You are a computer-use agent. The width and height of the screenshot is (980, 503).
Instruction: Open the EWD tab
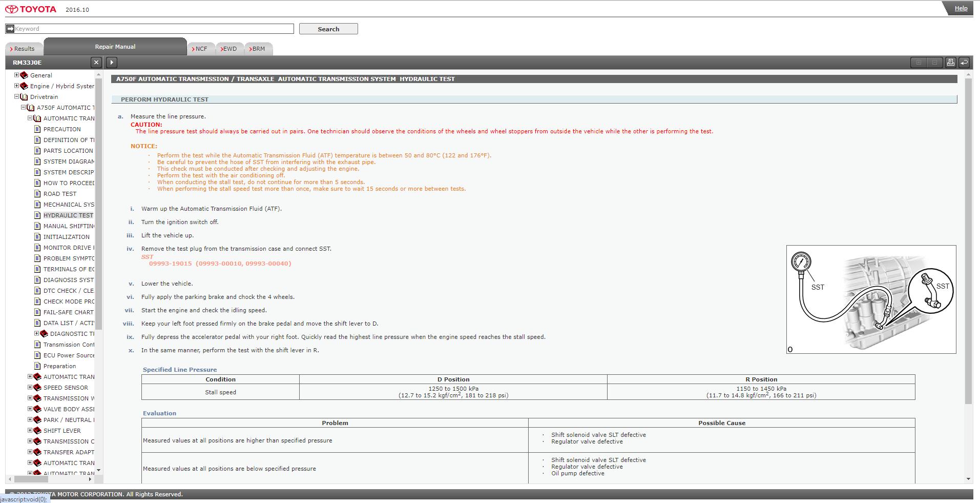230,49
